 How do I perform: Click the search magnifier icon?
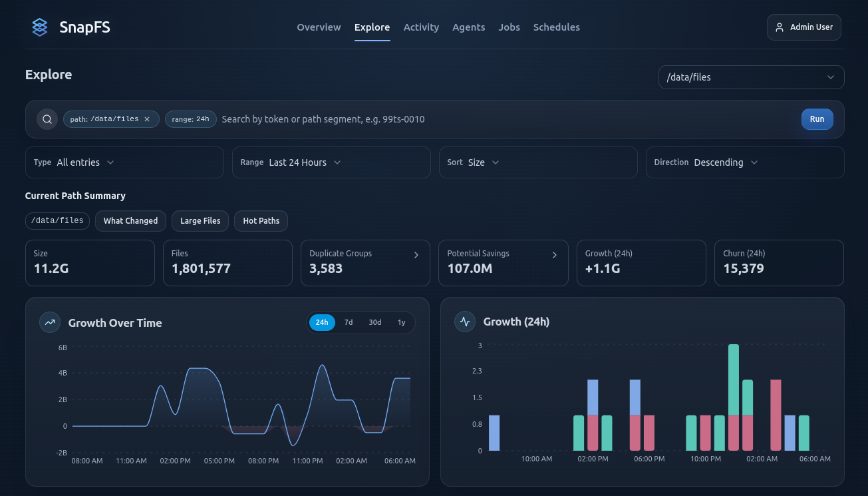(x=47, y=119)
